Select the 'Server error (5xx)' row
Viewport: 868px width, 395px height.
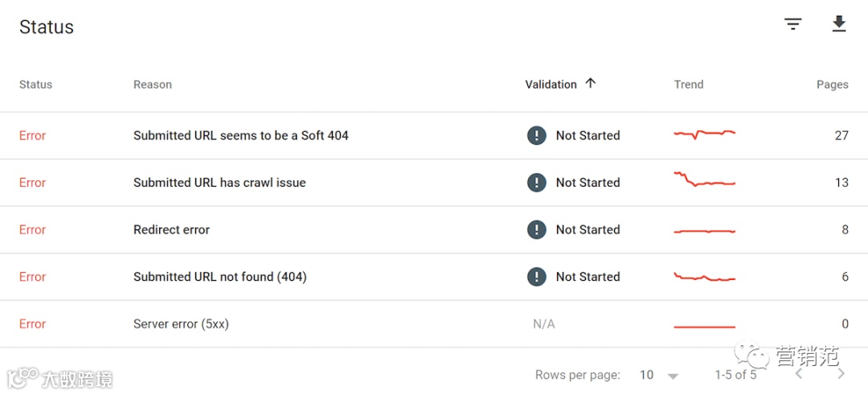(181, 324)
